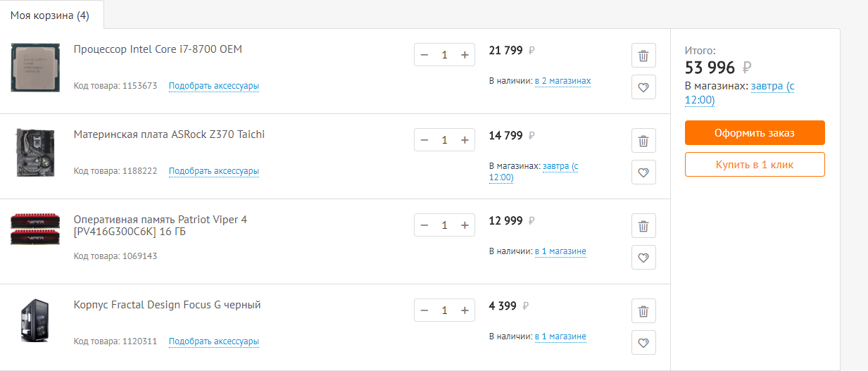Heart the Fractal Design Focus G case
This screenshot has width=868, height=371.
pos(643,343)
